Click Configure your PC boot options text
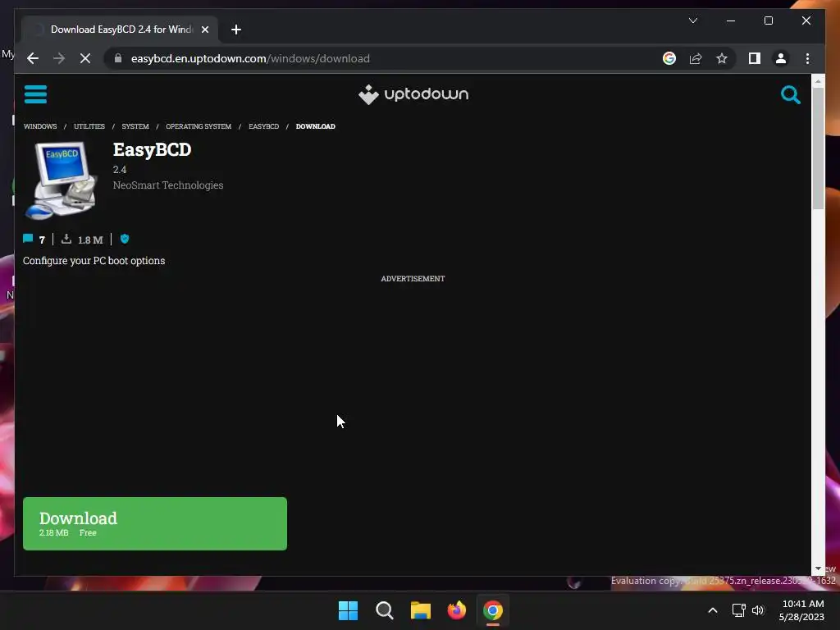Screen dimensions: 840x630 click(x=94, y=261)
